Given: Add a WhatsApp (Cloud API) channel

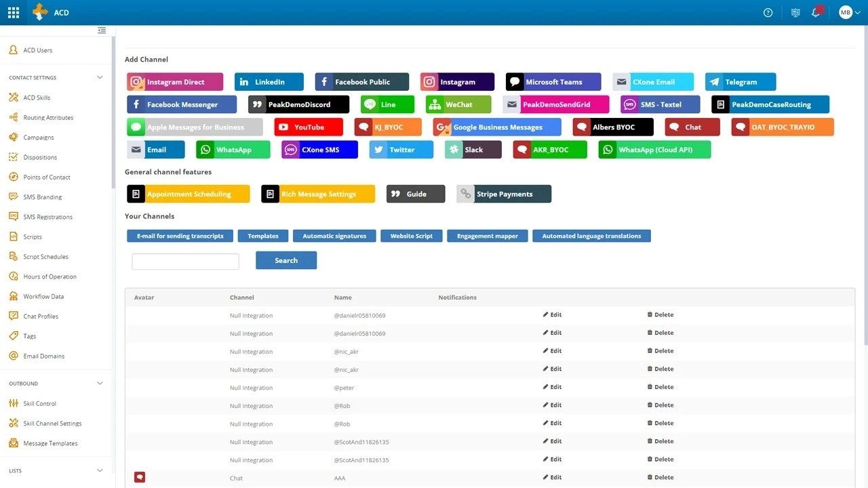Looking at the screenshot, I should tap(654, 150).
